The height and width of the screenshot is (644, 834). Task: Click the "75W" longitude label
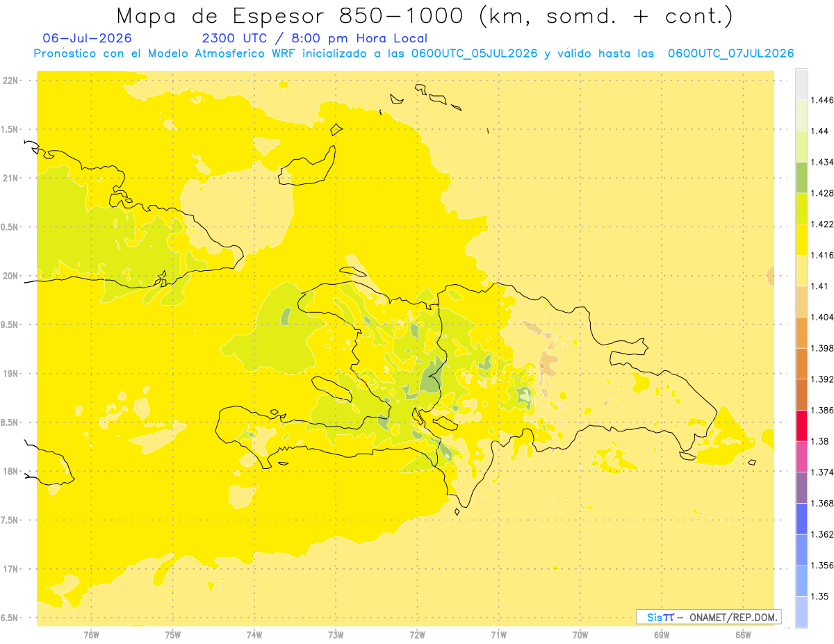click(172, 635)
